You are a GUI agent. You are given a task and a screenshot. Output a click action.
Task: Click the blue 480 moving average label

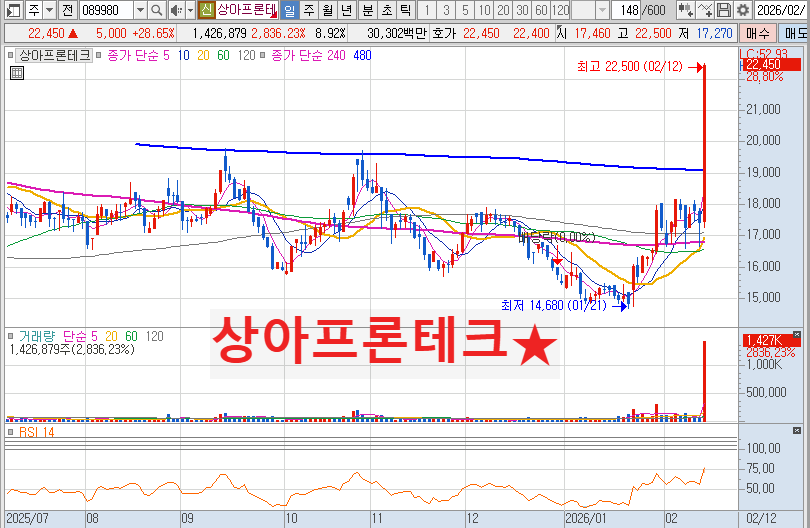pos(362,55)
